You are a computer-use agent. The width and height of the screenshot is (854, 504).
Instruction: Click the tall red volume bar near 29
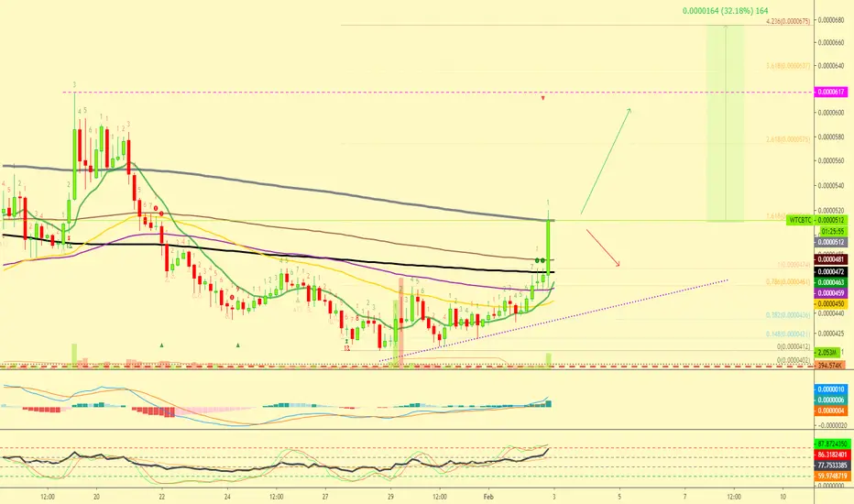pos(401,323)
